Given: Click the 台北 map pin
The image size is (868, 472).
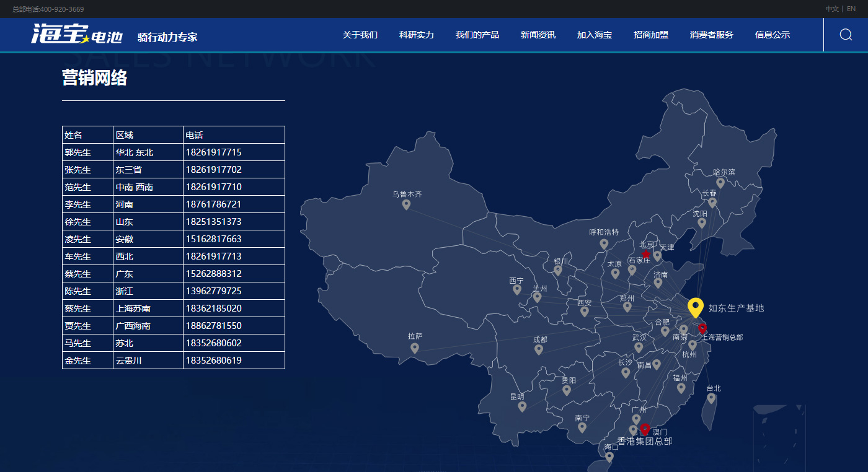Looking at the screenshot, I should [712, 398].
